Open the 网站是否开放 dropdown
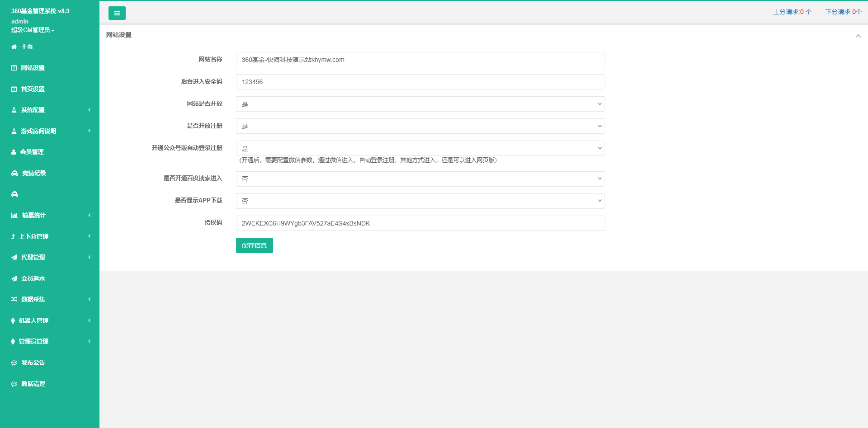This screenshot has height=428, width=868. click(x=420, y=104)
